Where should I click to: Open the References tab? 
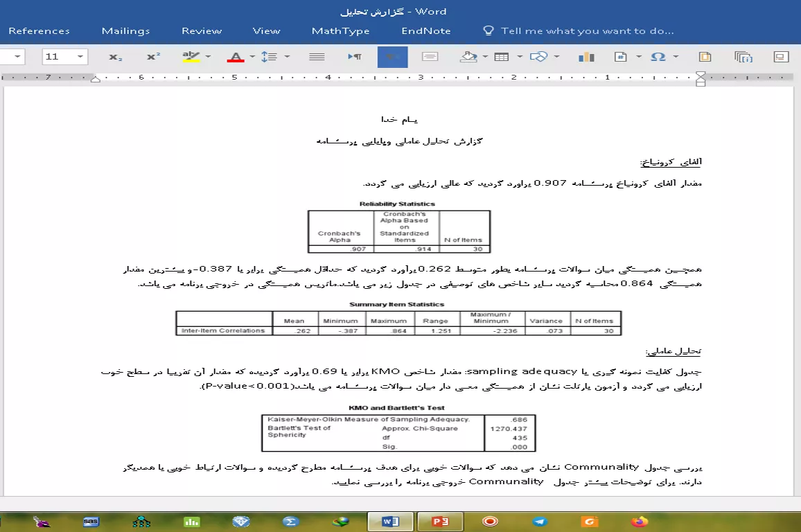click(39, 30)
